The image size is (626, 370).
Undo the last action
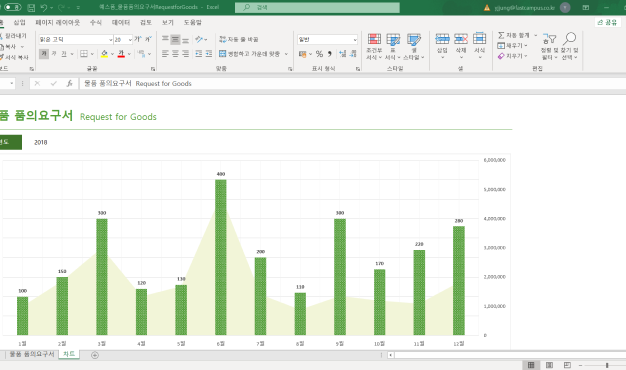click(x=44, y=8)
